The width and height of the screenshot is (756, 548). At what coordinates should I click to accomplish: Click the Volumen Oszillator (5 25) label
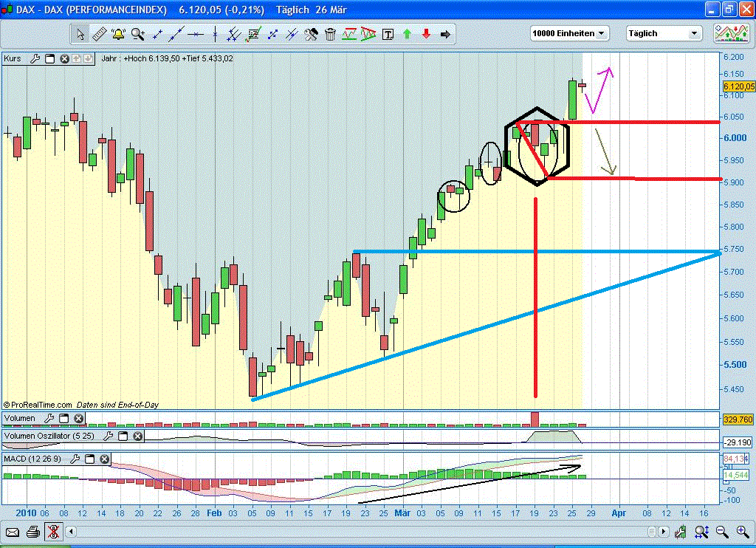click(49, 436)
